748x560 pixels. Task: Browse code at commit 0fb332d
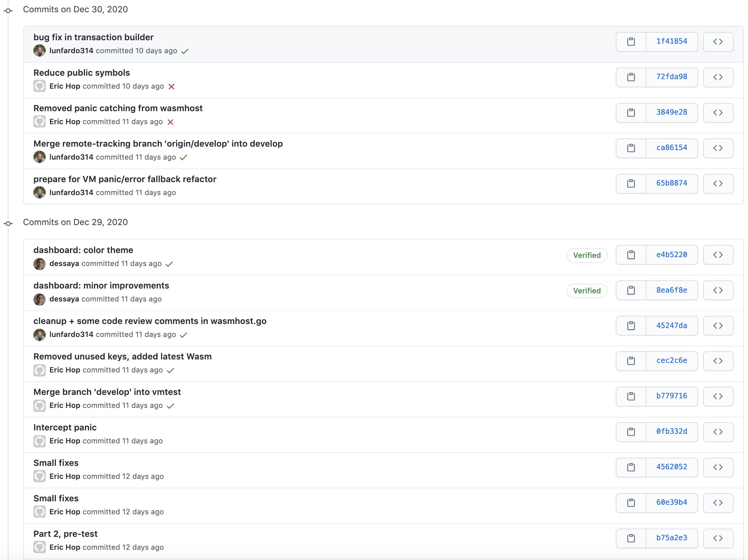pyautogui.click(x=718, y=432)
